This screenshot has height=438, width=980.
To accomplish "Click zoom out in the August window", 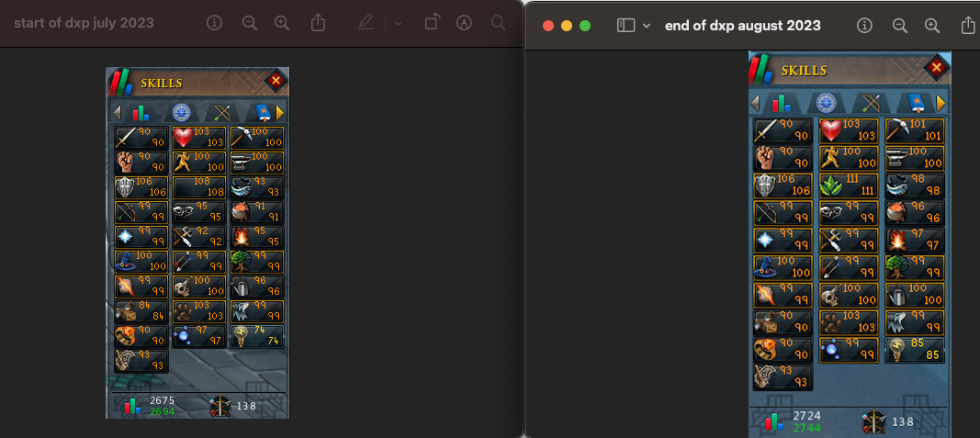I will tap(899, 26).
